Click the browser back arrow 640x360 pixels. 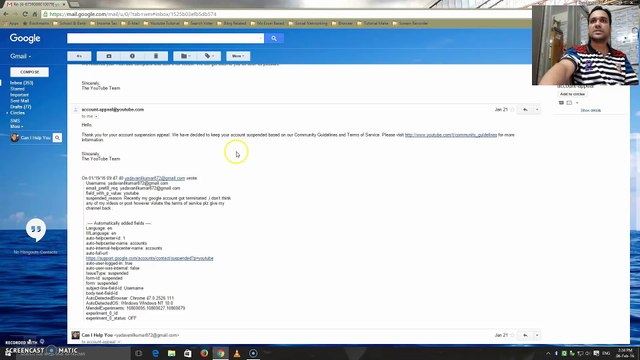click(x=6, y=14)
